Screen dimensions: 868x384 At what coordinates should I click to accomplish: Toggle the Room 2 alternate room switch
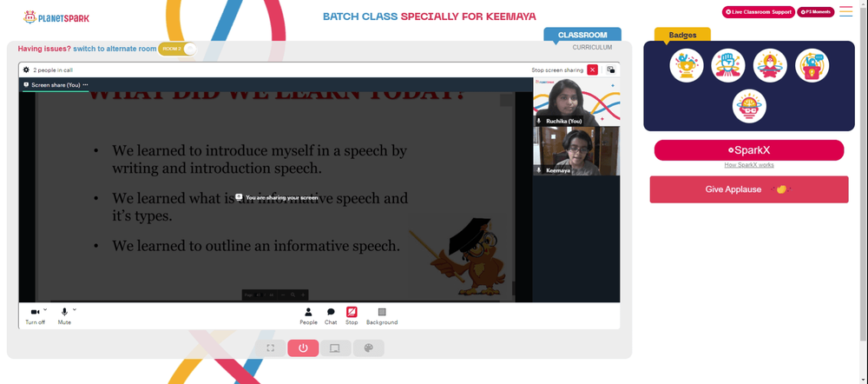pos(177,49)
